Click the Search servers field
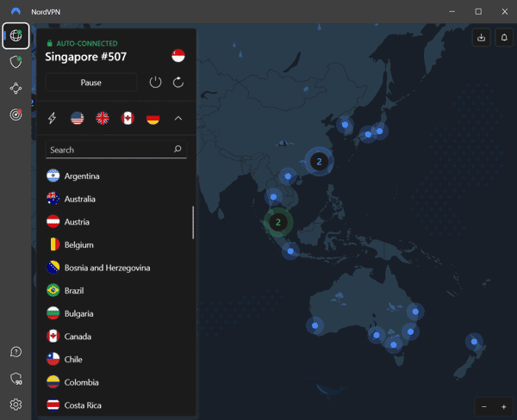This screenshot has width=517, height=420. pos(116,150)
